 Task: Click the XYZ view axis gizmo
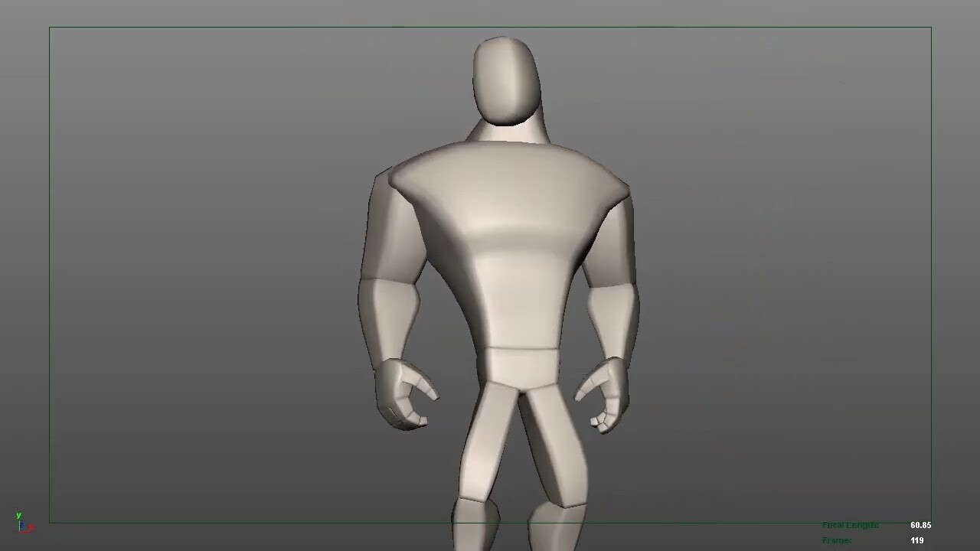point(24,523)
